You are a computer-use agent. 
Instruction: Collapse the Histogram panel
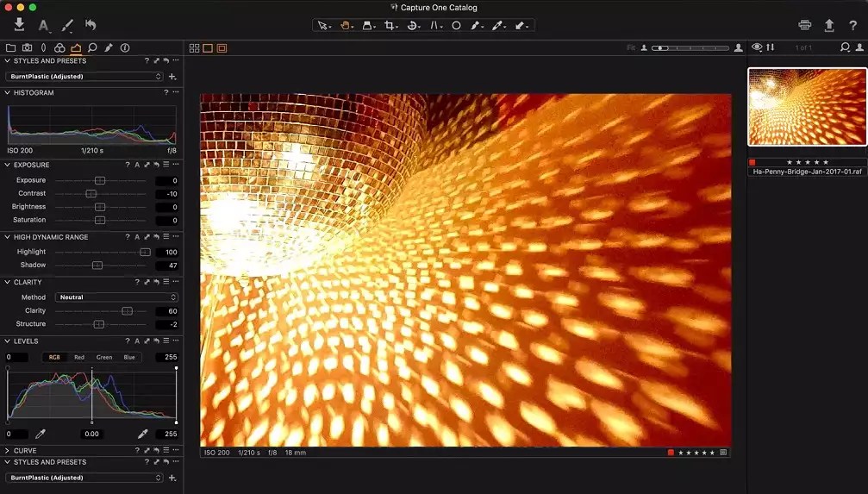click(7, 92)
